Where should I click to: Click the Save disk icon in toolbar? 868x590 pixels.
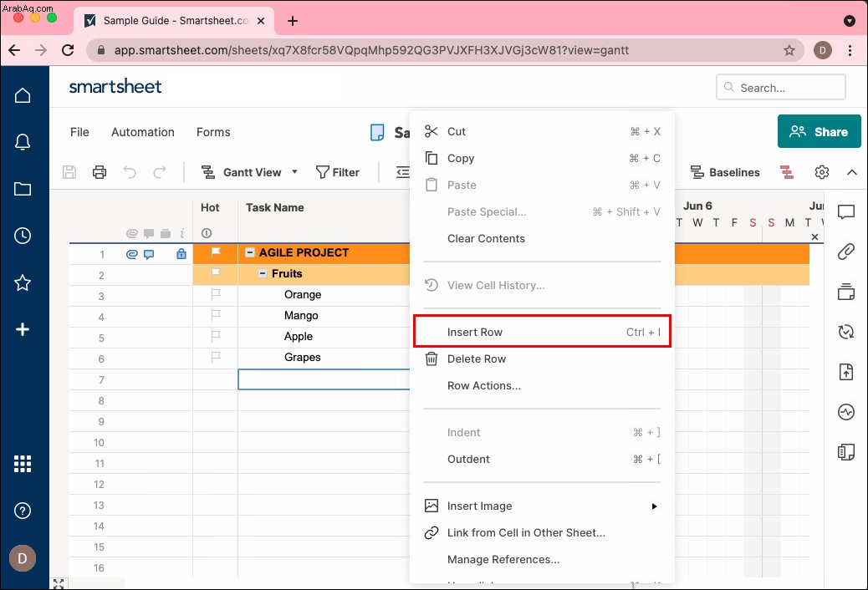(69, 172)
